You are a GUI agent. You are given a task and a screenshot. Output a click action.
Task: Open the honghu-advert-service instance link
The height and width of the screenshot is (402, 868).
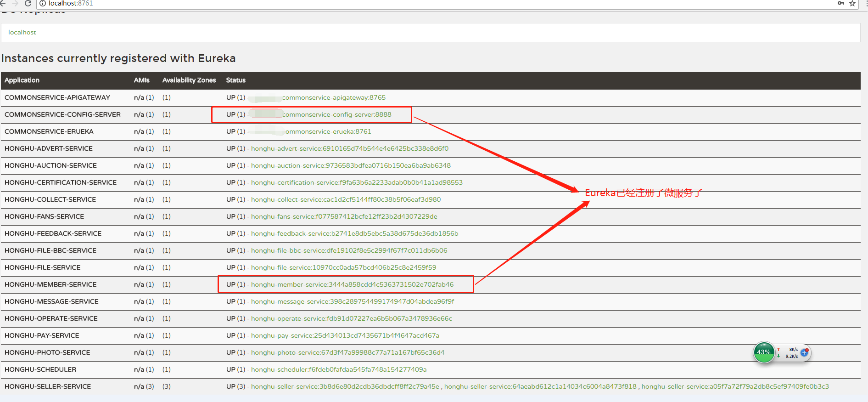click(x=350, y=148)
